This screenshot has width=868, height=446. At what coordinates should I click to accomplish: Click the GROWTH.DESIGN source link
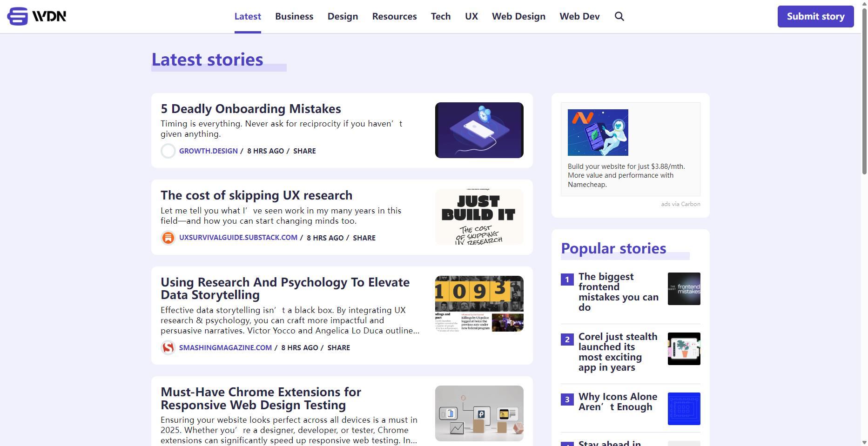[209, 151]
